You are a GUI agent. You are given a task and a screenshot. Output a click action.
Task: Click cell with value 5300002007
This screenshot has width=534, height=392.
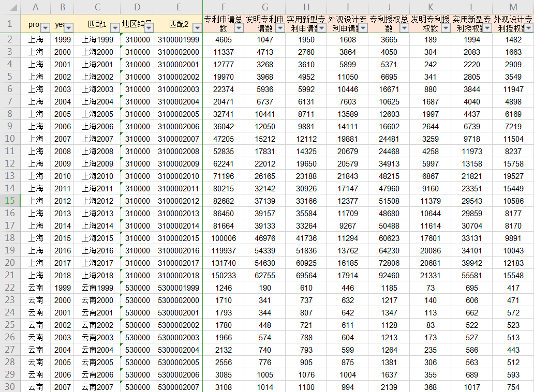(x=179, y=387)
